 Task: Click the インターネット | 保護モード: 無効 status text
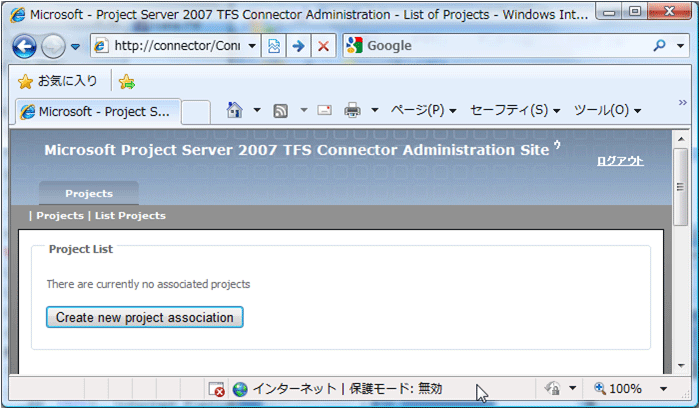click(347, 388)
